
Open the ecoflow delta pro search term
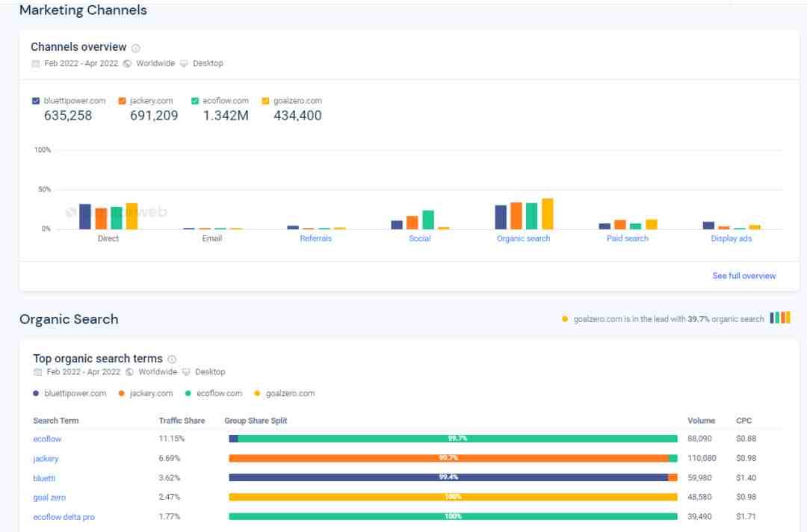64,517
